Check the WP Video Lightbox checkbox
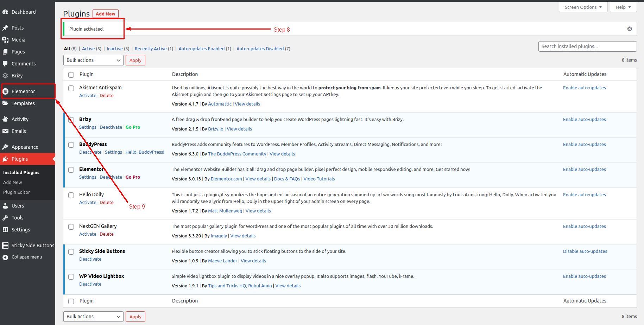Viewport: 644px width, 325px height. tap(71, 276)
